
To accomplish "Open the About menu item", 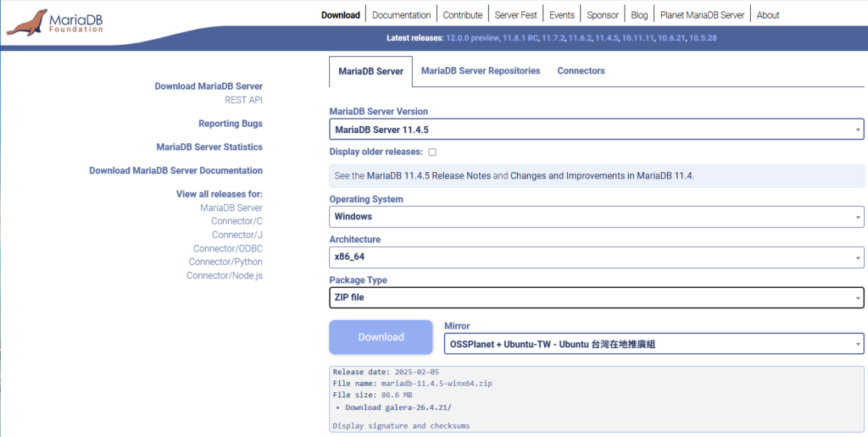I will [x=768, y=15].
